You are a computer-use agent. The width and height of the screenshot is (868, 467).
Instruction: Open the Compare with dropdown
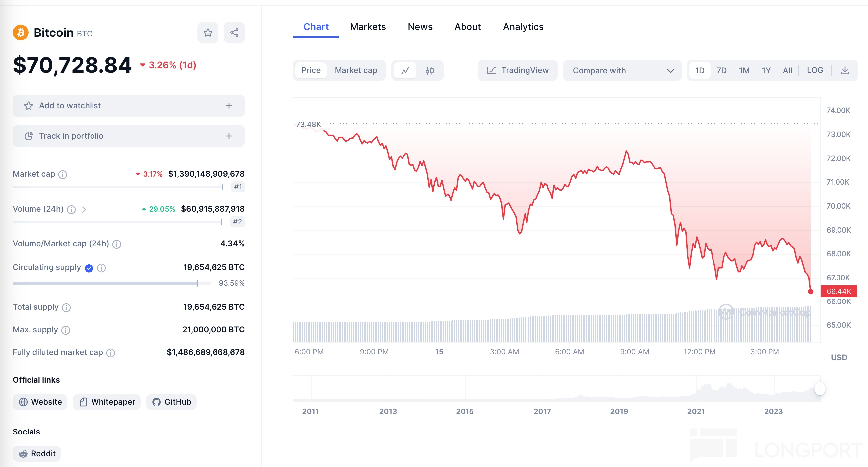tap(622, 70)
